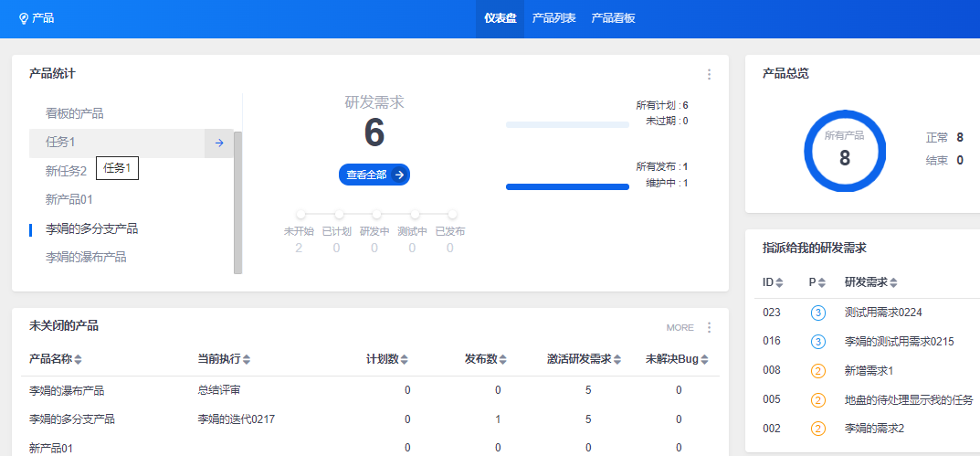Sort by 发布数 column sort icon
Viewport: 980px width, 456px height.
tap(502, 359)
